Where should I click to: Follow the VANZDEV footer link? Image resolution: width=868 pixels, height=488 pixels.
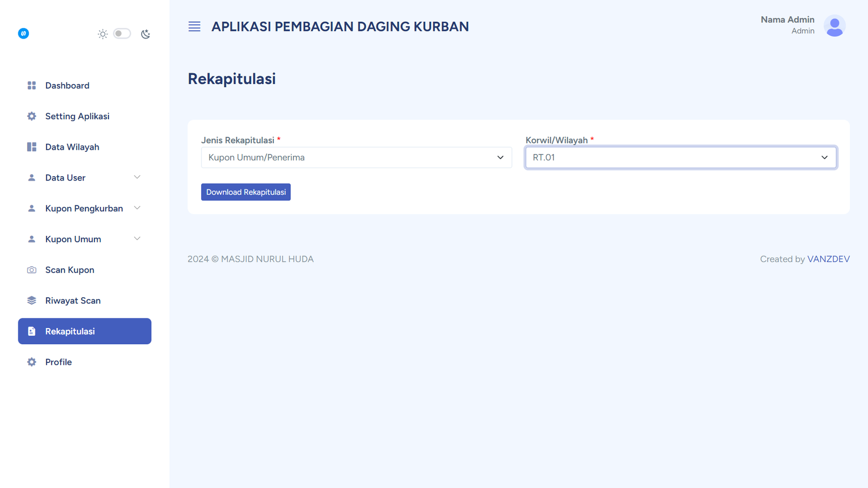[x=828, y=259]
